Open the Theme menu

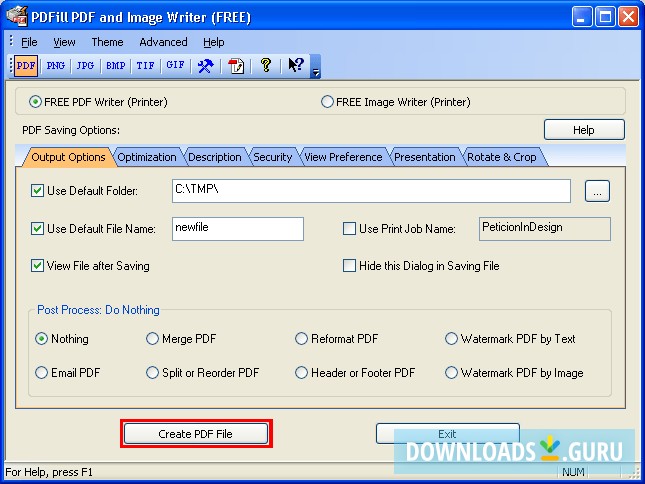tap(107, 42)
